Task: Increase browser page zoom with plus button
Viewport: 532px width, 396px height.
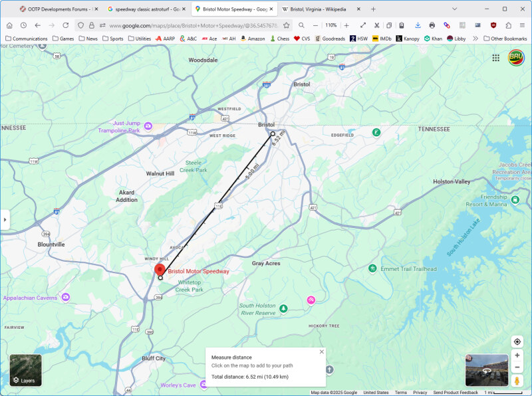Action: coord(346,25)
